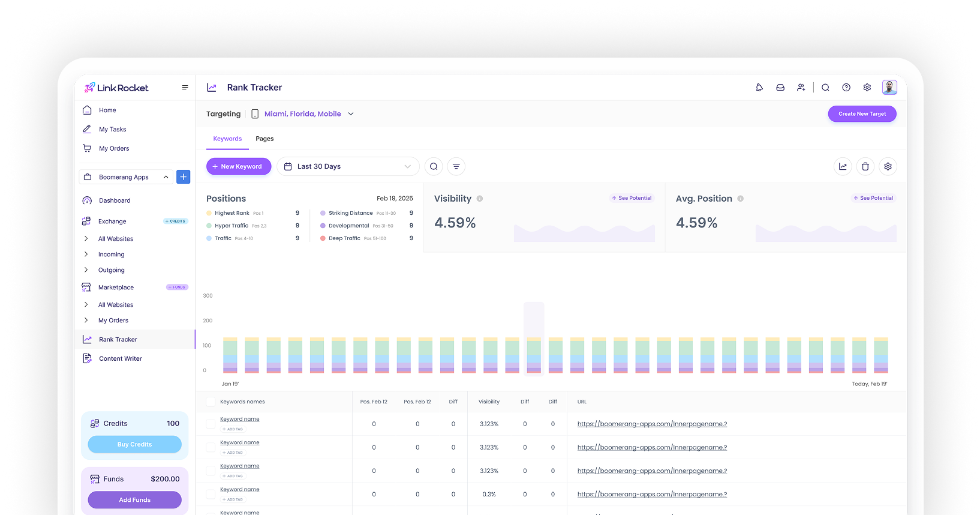Open My Tasks in the sidebar
This screenshot has width=980, height=515.
(113, 130)
